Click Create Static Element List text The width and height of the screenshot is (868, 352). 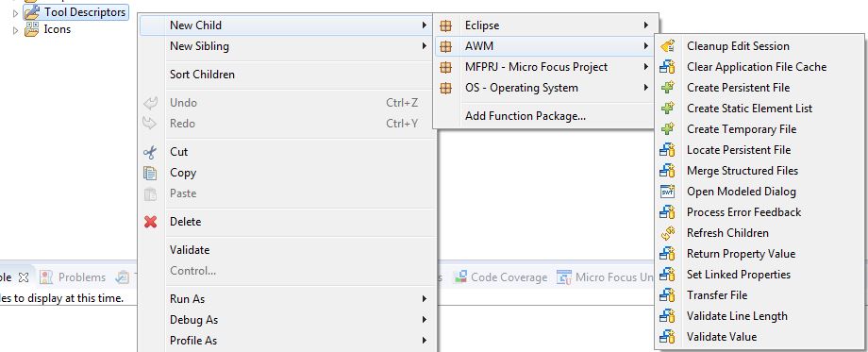coord(749,109)
